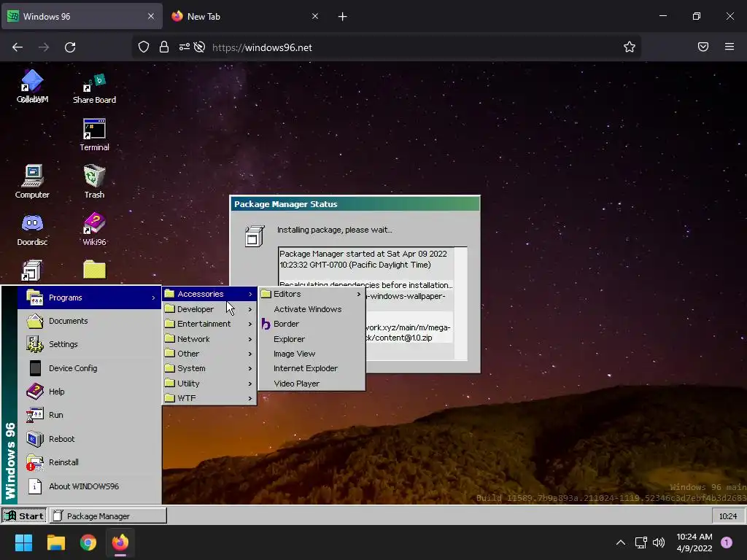Open Windows Start from the host taskbar
This screenshot has width=747, height=560.
pos(23,542)
